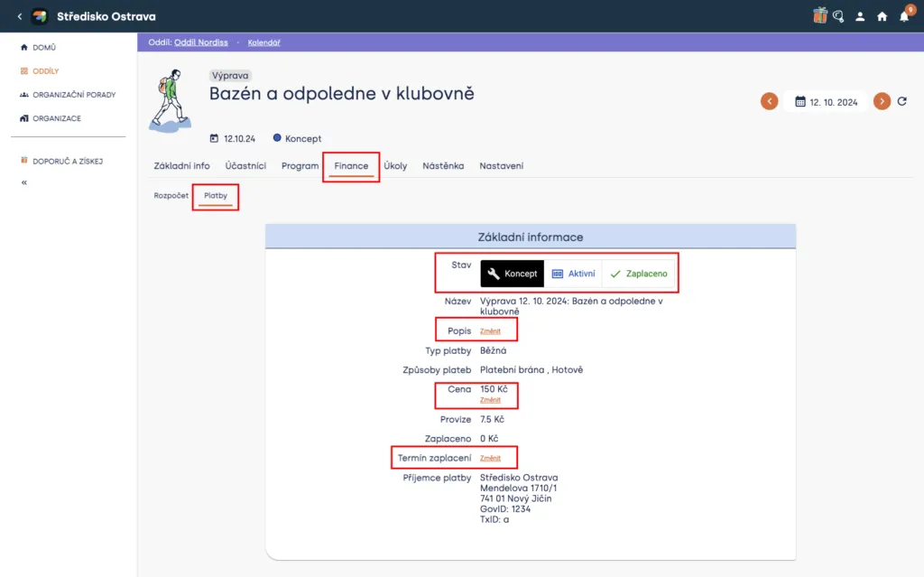Click the refresh icon near date

click(x=901, y=101)
